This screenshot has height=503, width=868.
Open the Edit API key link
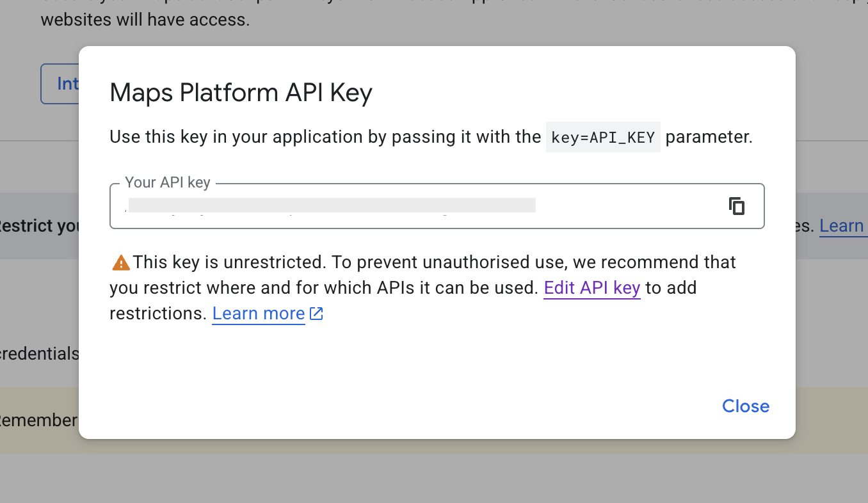[591, 288]
